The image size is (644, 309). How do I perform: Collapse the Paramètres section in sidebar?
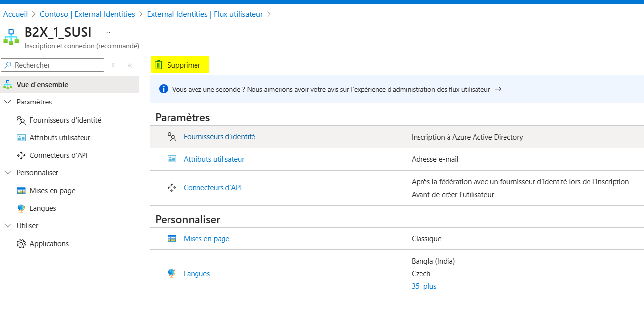7,102
